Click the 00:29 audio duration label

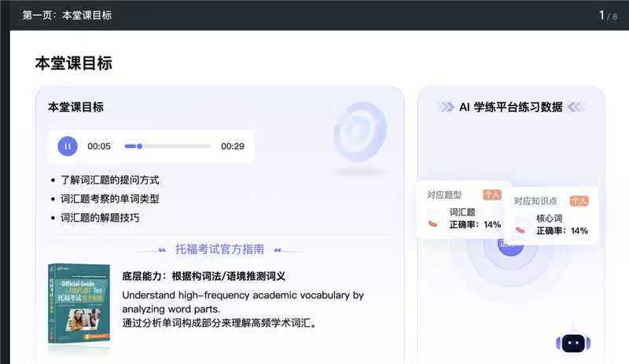click(232, 145)
